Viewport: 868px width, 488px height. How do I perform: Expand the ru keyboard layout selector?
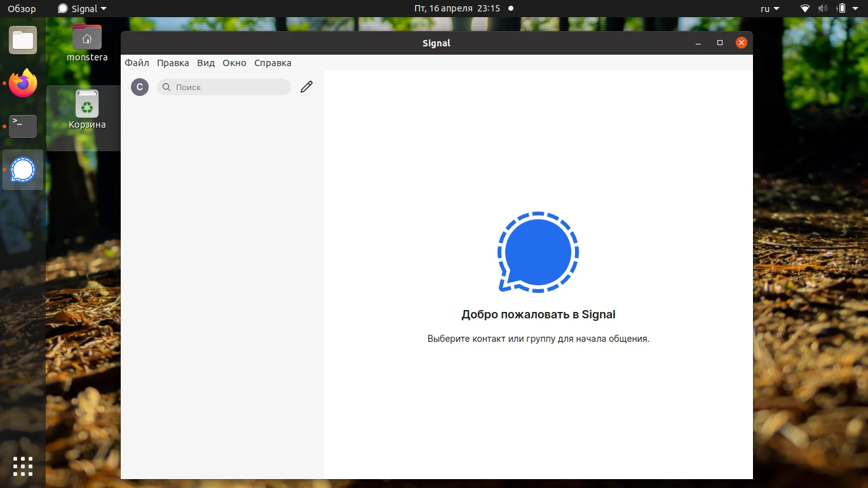(770, 9)
